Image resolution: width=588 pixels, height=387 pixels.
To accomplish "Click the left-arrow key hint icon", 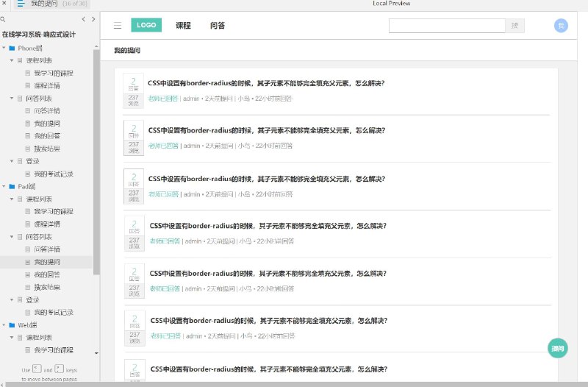I will [x=37, y=369].
